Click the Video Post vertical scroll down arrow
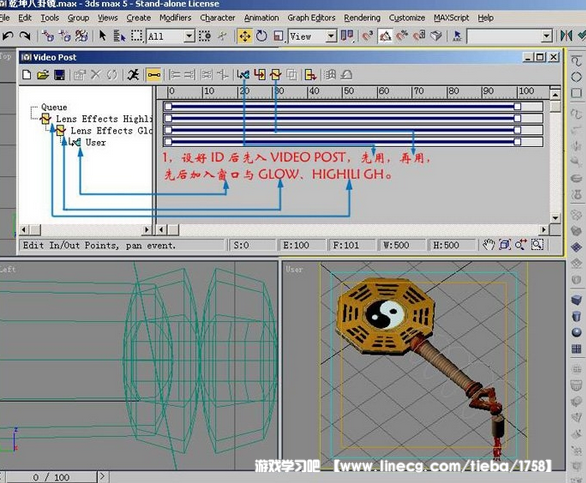Screen dimensions: 586x483 (555, 218)
